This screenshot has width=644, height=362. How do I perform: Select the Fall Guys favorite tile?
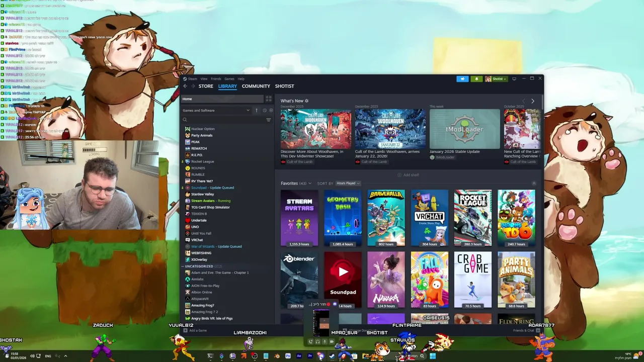[430, 280]
